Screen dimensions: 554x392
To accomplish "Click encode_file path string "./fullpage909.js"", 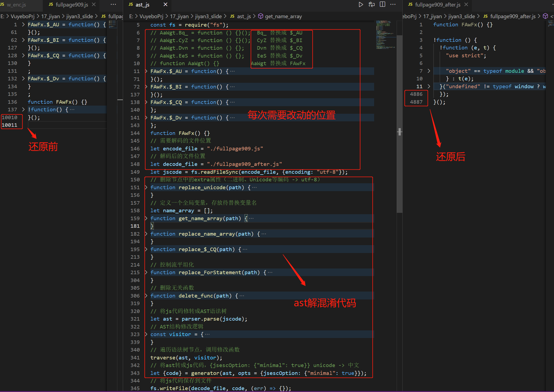I will (x=235, y=149).
